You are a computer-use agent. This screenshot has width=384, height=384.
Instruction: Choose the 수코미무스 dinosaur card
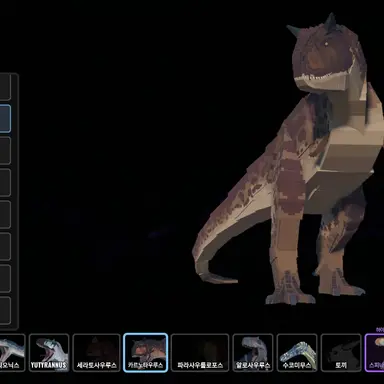pos(297,353)
